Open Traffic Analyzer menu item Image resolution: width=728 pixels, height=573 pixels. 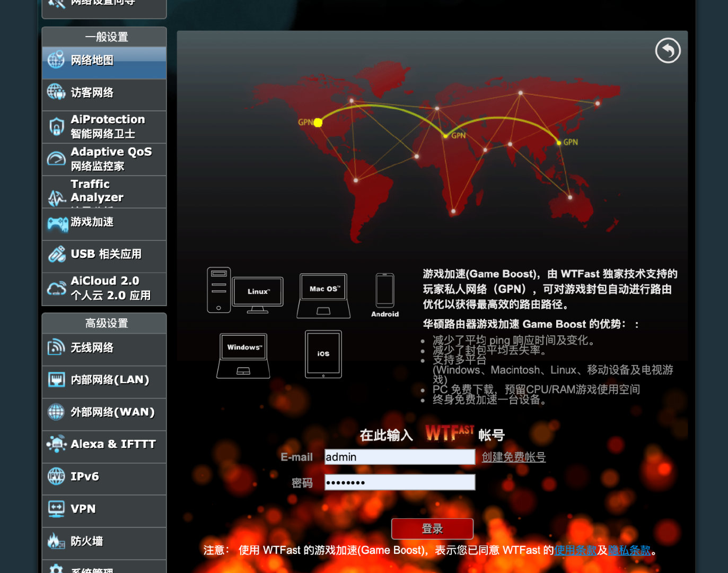[x=104, y=192]
